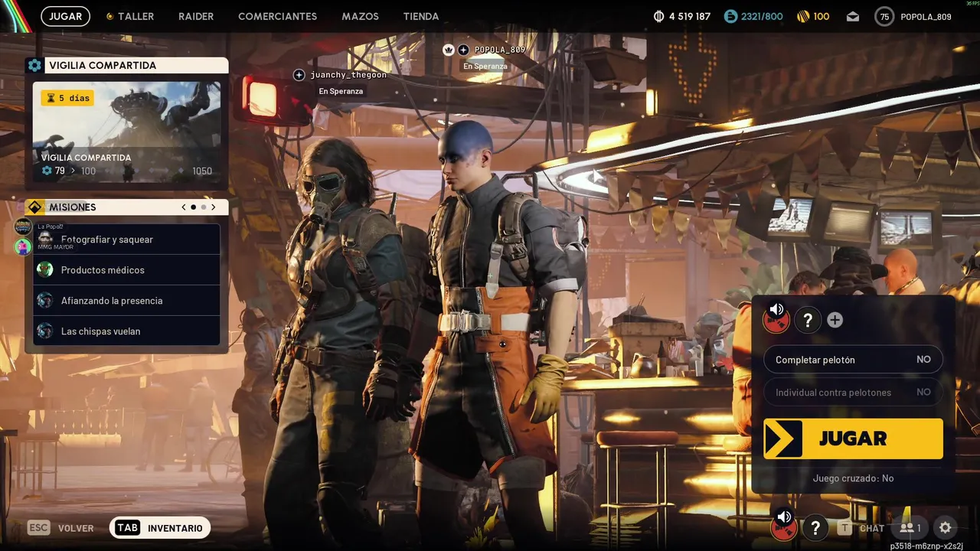Go to next missions page with right chevron
This screenshot has height=551, width=980.
tap(213, 207)
